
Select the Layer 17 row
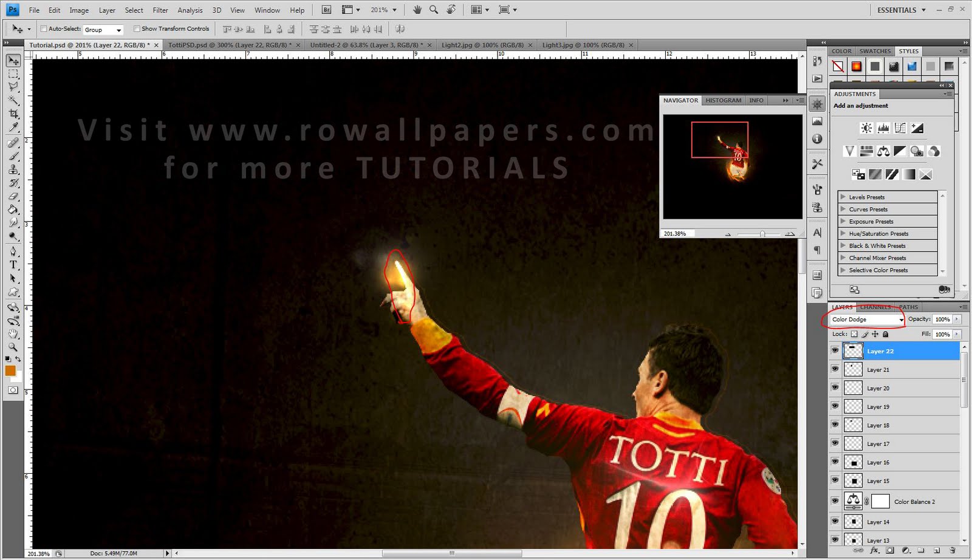pyautogui.click(x=894, y=443)
